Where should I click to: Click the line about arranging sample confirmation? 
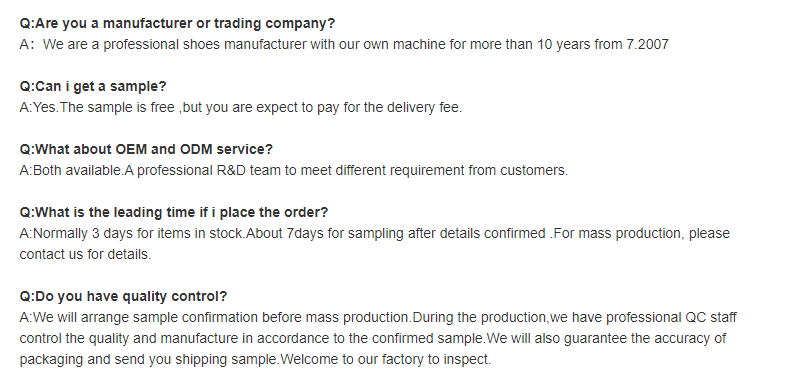(x=378, y=317)
